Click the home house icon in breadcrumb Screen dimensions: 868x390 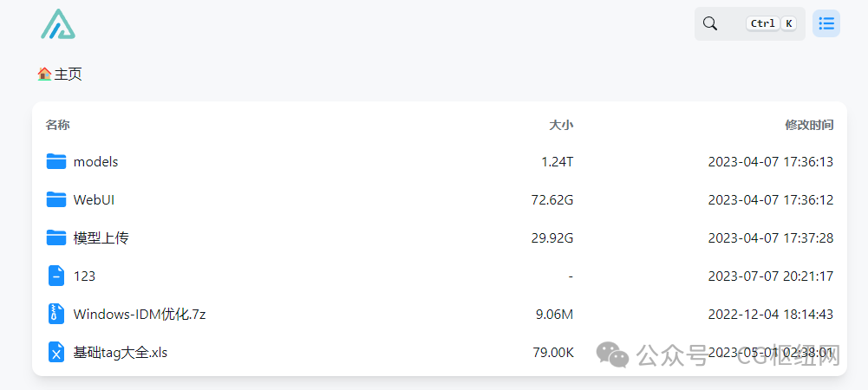click(44, 74)
